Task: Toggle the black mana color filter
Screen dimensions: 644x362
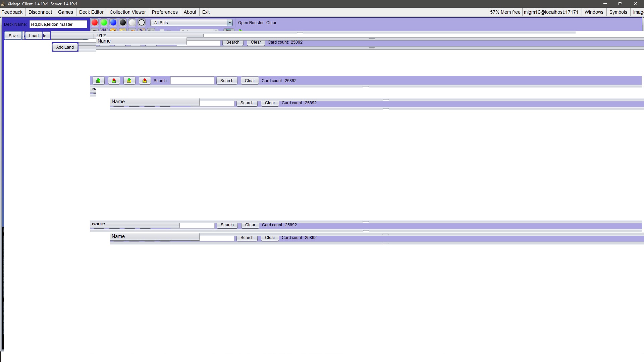Action: click(123, 22)
